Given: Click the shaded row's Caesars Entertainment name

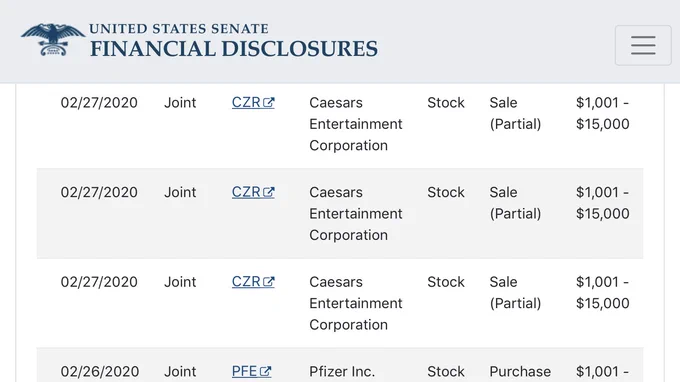Looking at the screenshot, I should point(356,214).
